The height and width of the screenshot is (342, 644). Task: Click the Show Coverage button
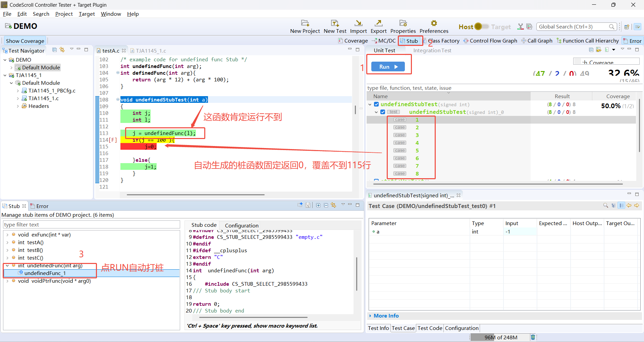click(25, 41)
